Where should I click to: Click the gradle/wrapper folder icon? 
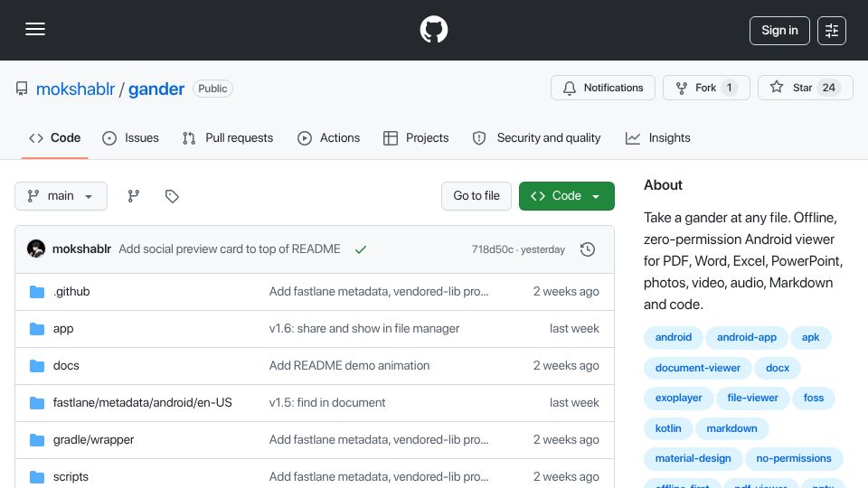tap(37, 440)
